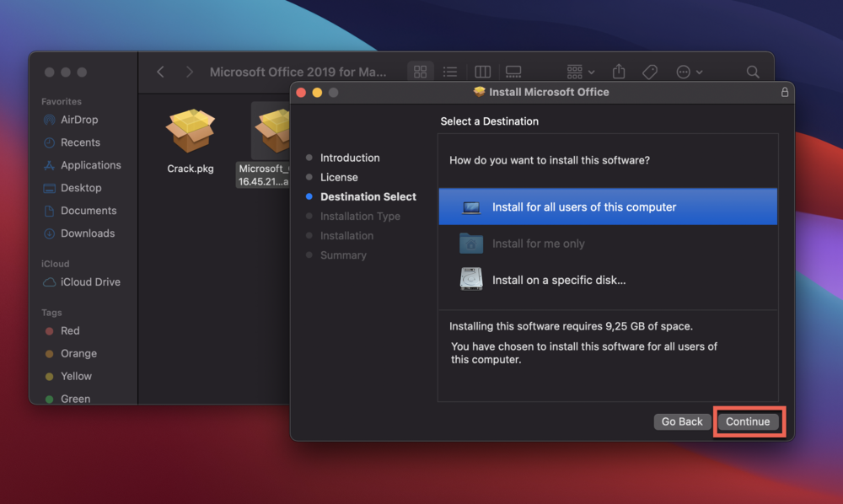The height and width of the screenshot is (504, 843).
Task: Click the Share icon in Finder toolbar
Action: [619, 72]
